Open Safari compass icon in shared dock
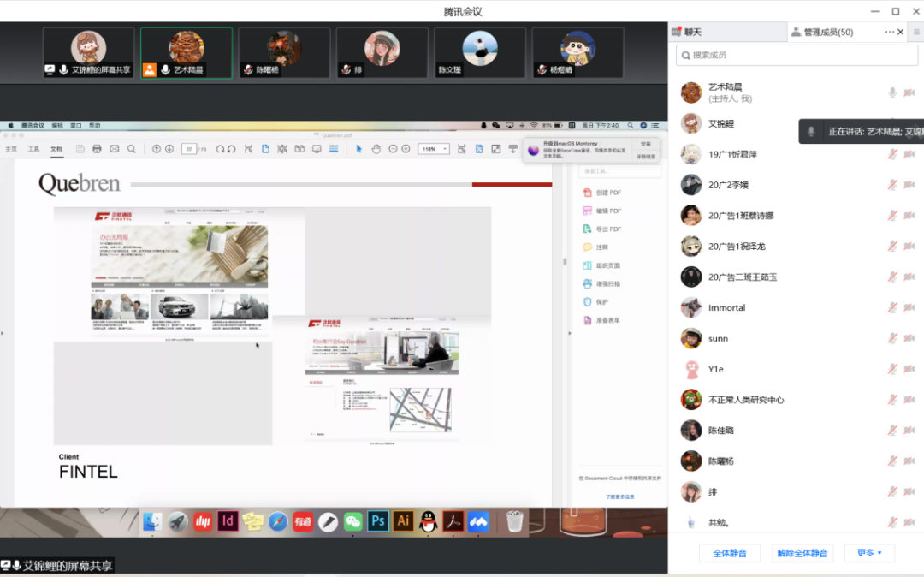 277,521
